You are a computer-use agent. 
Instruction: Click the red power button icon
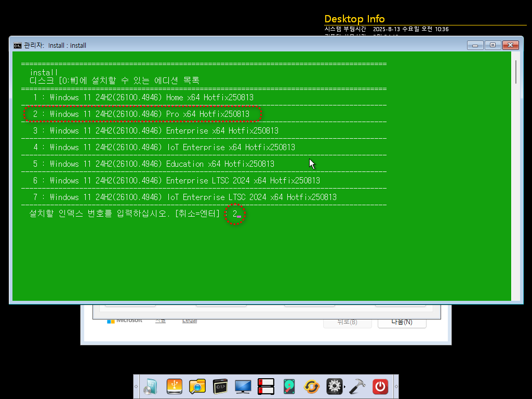tap(380, 387)
